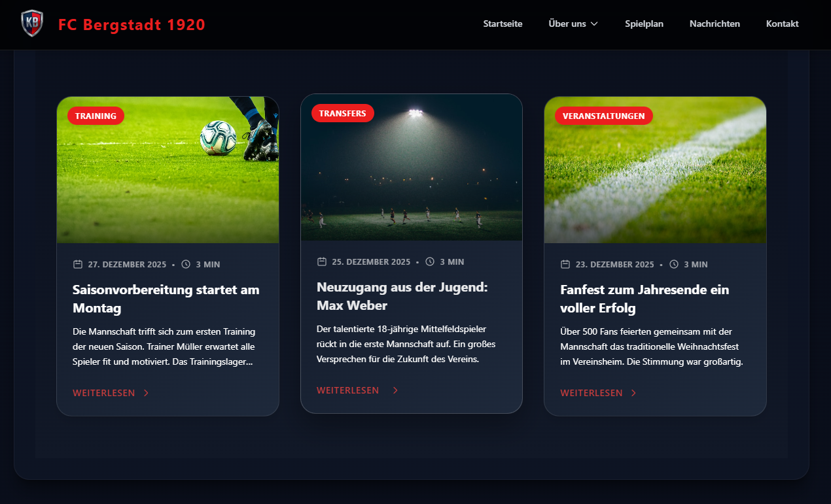Select Kontakt in the top navigation
831x504 pixels.
782,24
